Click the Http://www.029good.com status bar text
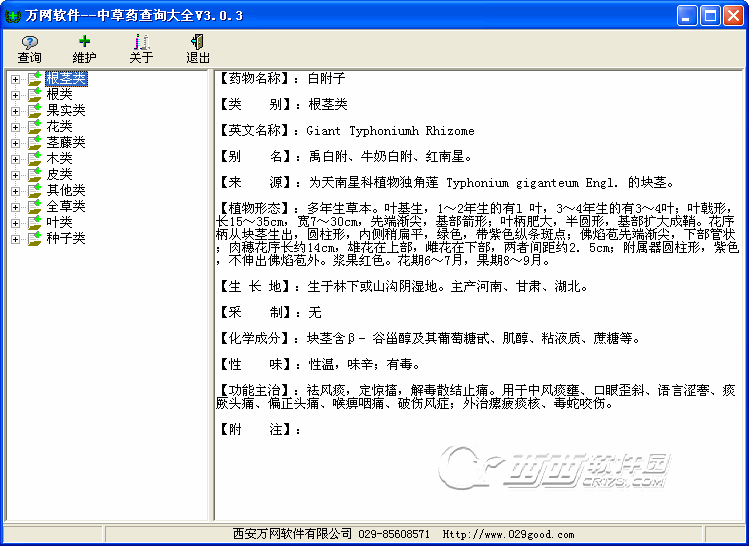Image resolution: width=749 pixels, height=546 pixels. (x=508, y=534)
